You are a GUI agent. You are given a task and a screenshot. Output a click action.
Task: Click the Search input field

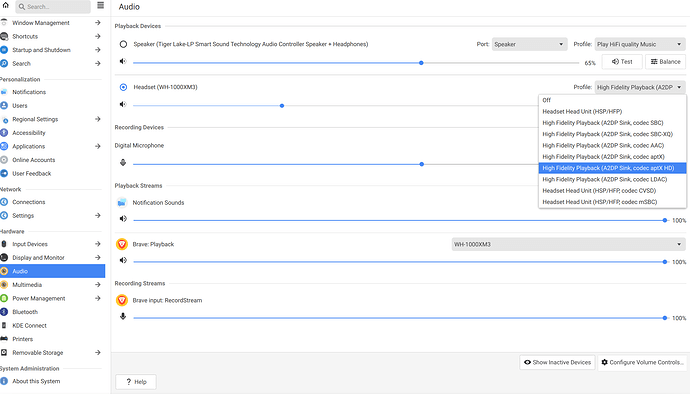[53, 7]
